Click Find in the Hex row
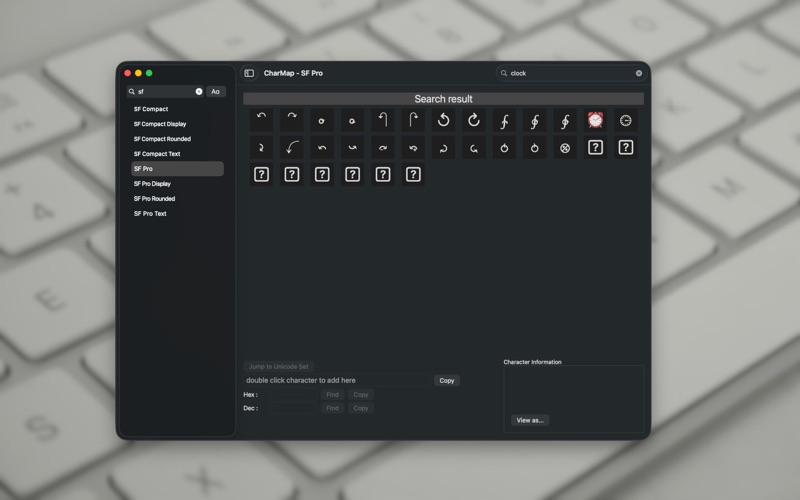 coord(332,394)
